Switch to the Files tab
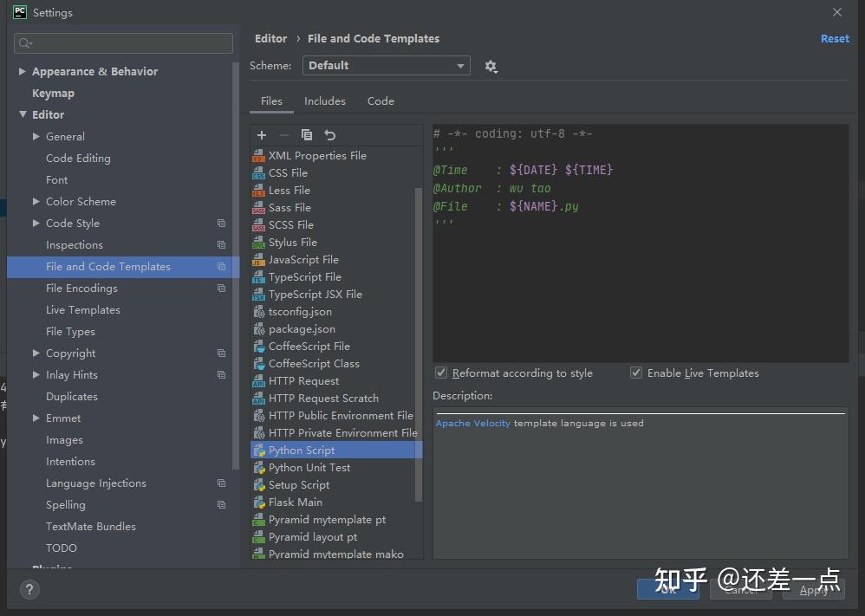The width and height of the screenshot is (865, 616). [x=271, y=101]
